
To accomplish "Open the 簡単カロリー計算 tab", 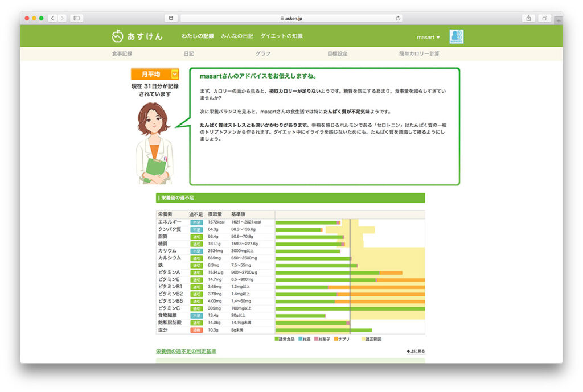I will (418, 54).
